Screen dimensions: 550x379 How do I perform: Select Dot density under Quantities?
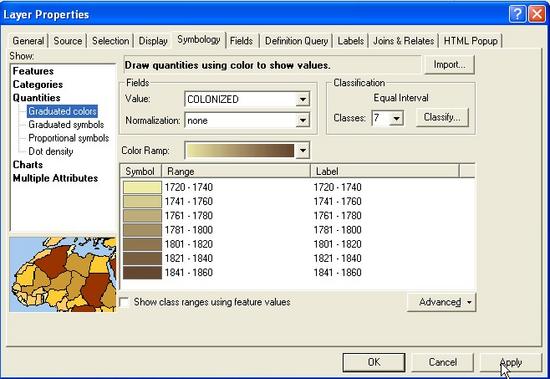click(x=51, y=151)
